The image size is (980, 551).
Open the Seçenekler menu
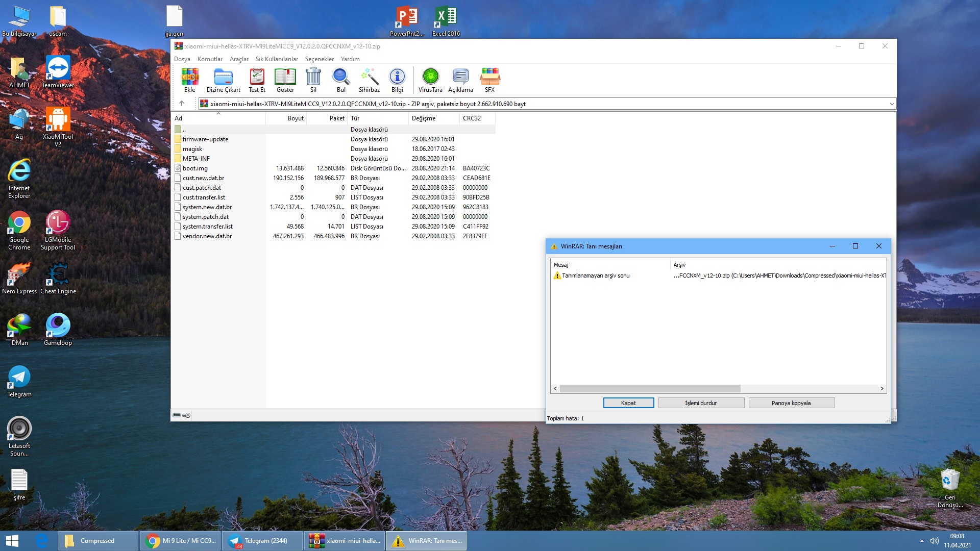(319, 59)
